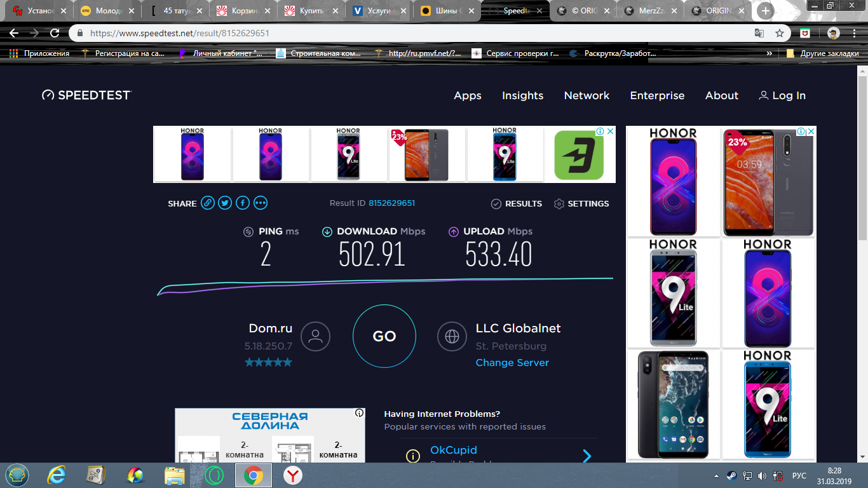Expand OkCupid entry with right chevron
The width and height of the screenshot is (868, 488).
[x=587, y=456]
